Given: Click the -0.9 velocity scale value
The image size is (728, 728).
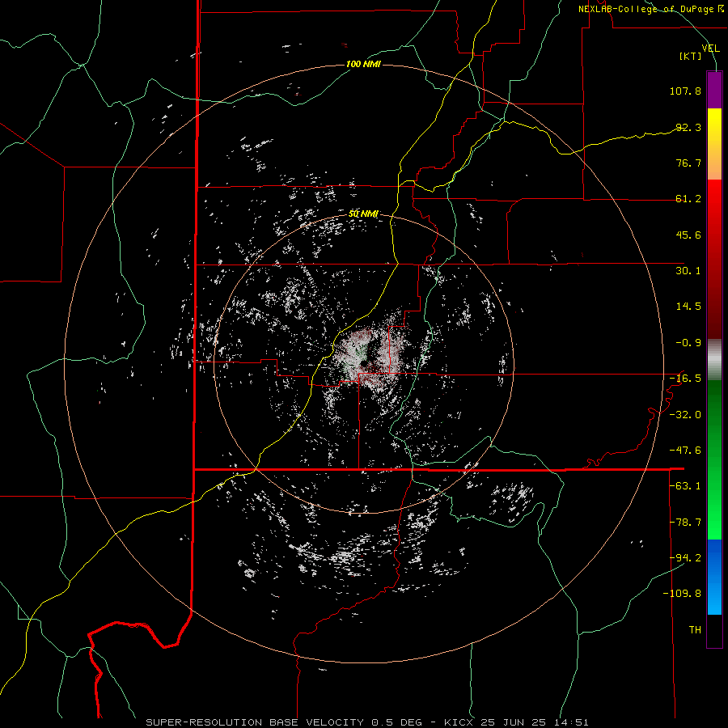Looking at the screenshot, I should (x=688, y=343).
